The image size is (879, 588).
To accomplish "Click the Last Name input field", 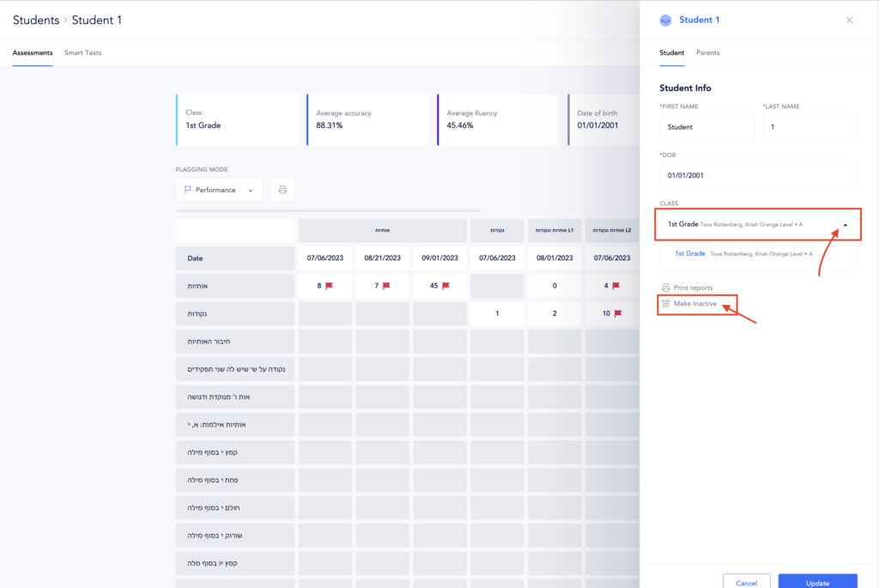I will [x=809, y=127].
